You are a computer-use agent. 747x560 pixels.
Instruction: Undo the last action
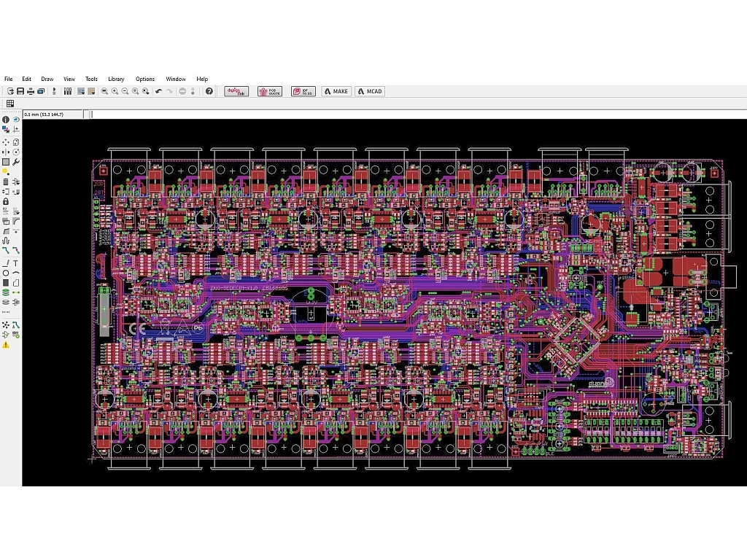(x=158, y=91)
